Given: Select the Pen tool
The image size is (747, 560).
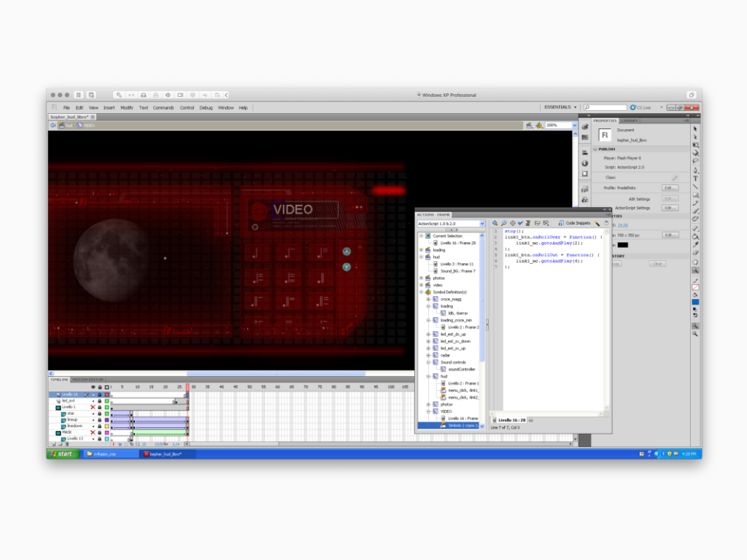Looking at the screenshot, I should coord(695,170).
